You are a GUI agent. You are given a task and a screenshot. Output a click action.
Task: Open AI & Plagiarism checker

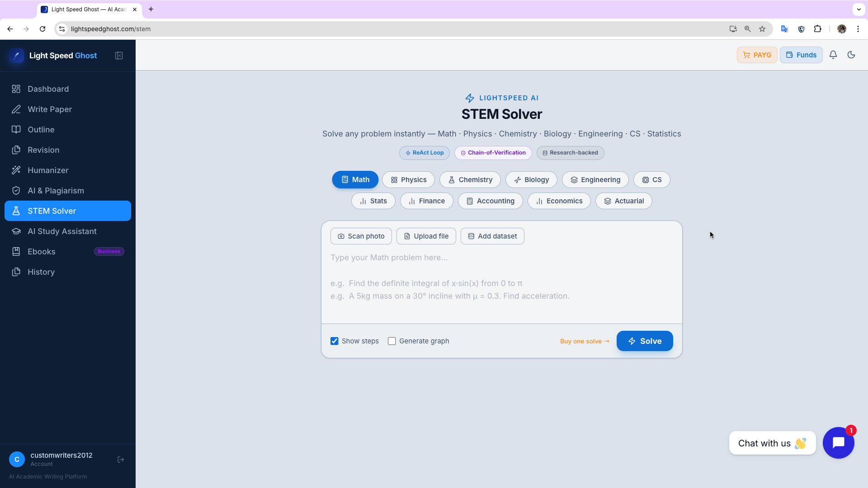tap(68, 191)
